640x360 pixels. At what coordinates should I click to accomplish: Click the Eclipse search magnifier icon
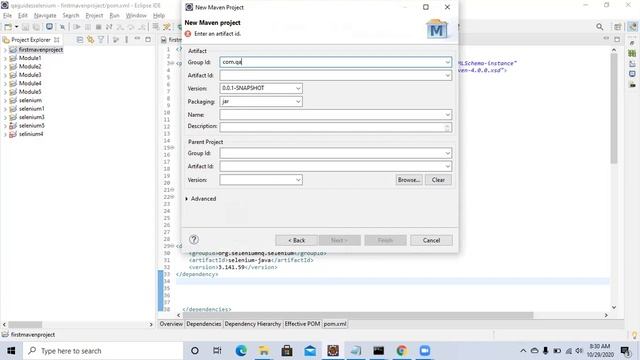(x=599, y=27)
